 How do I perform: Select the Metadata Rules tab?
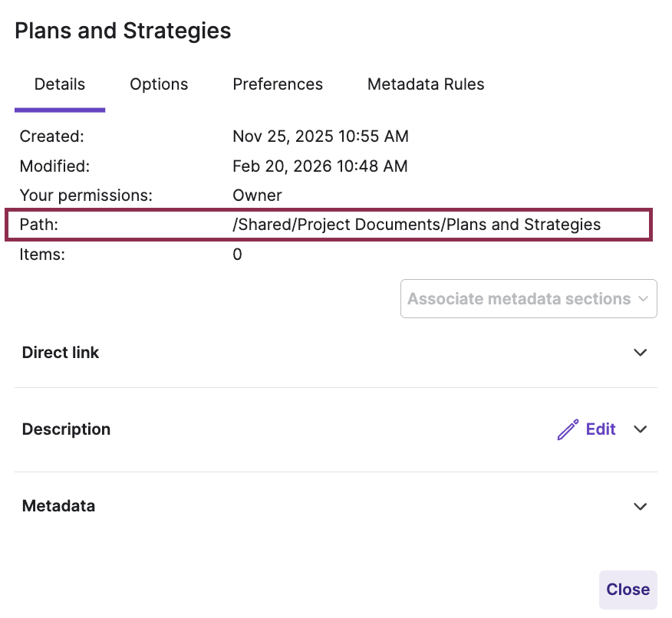pos(426,84)
